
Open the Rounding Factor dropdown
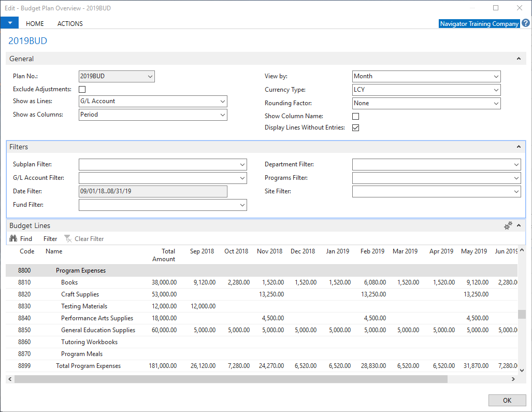point(496,104)
